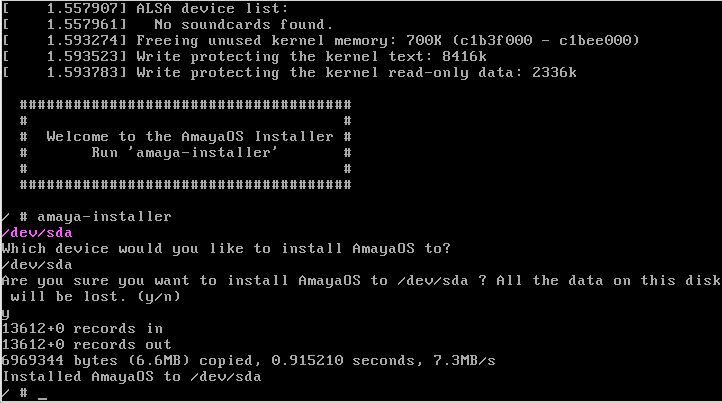Click the 'No soundcards found.' message
Image resolution: width=722 pixels, height=403 pixels.
point(244,24)
